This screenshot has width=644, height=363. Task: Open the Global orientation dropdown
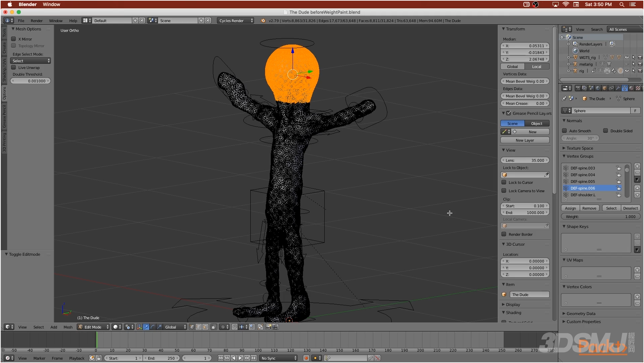point(175,327)
